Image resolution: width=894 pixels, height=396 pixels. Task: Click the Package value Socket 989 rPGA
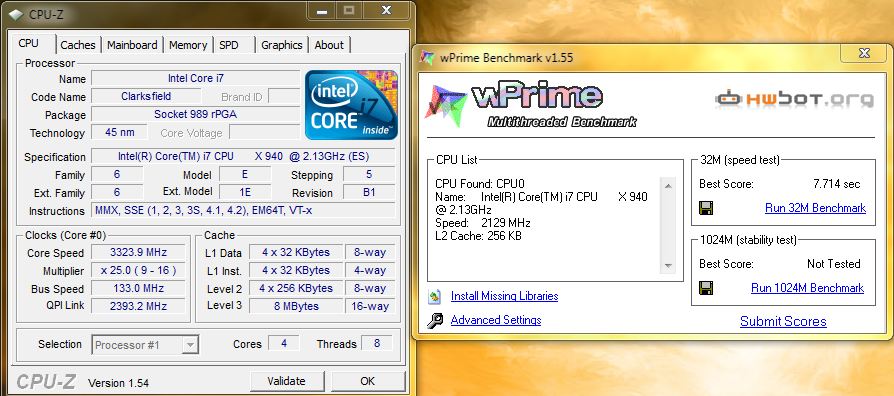(x=196, y=114)
